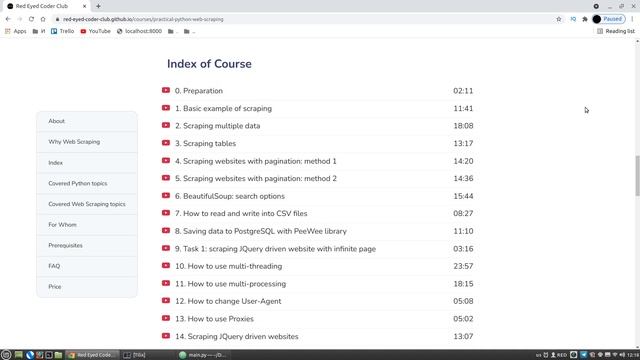640x360 pixels.
Task: Click video icon for CSV files lesson
Action: [x=166, y=213]
